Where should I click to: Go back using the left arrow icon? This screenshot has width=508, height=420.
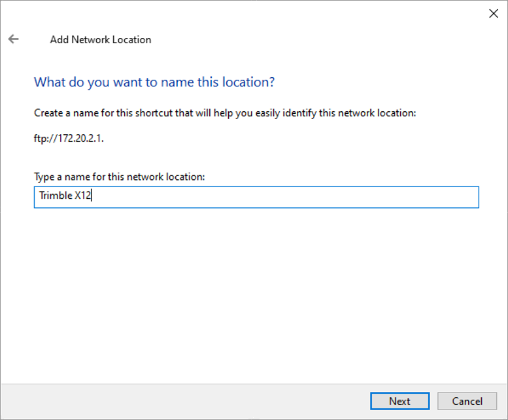(13, 39)
